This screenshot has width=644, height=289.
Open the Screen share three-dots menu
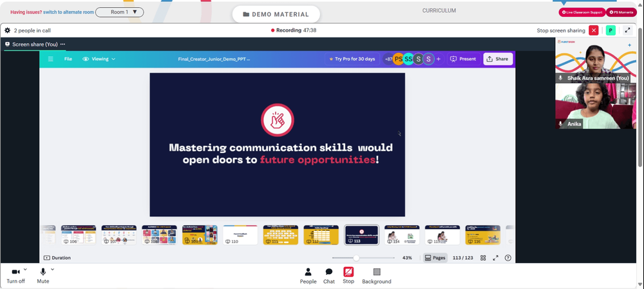click(62, 44)
